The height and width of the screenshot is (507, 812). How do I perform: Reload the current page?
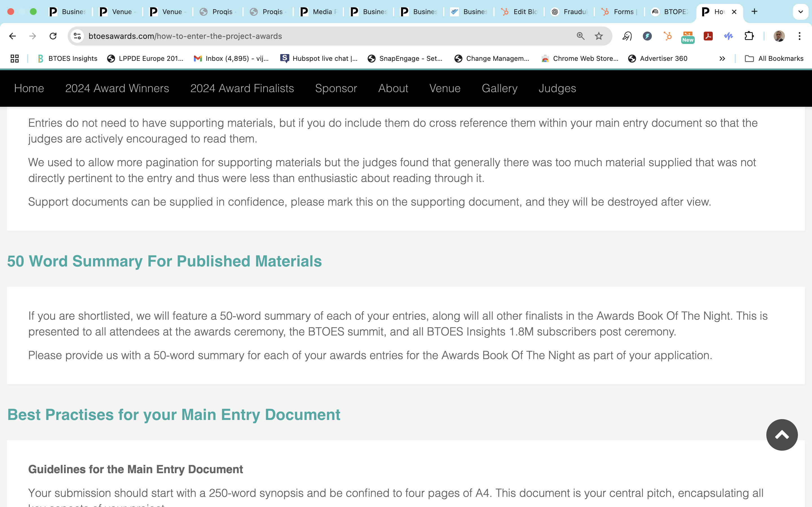(53, 36)
